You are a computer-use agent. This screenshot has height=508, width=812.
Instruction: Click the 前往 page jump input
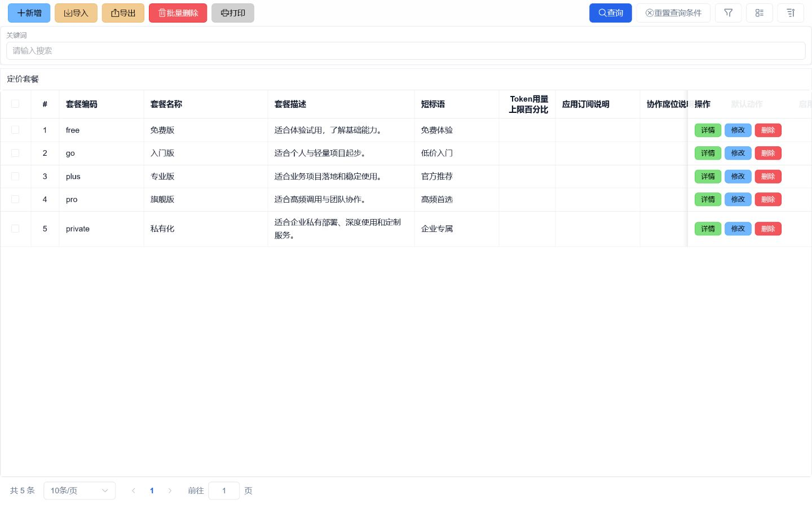[224, 491]
